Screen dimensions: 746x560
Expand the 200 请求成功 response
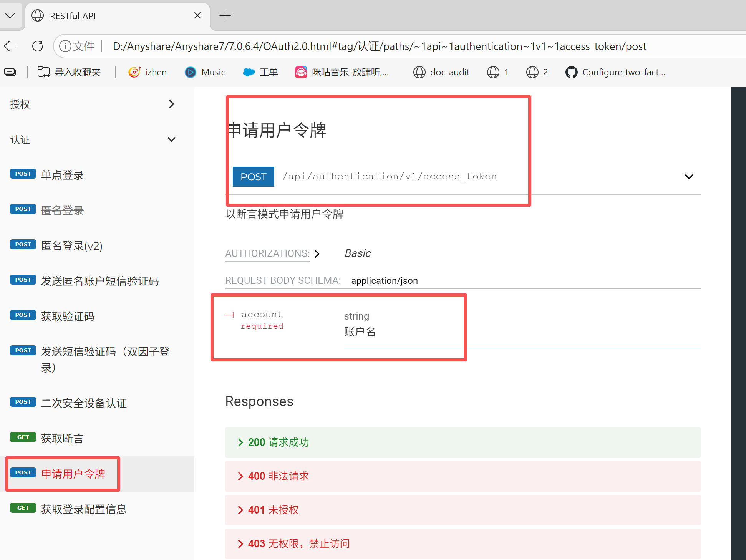[463, 442]
